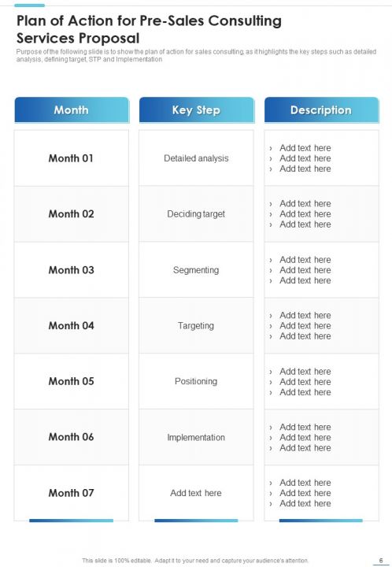Select the Detailed analysis key step

tap(196, 158)
